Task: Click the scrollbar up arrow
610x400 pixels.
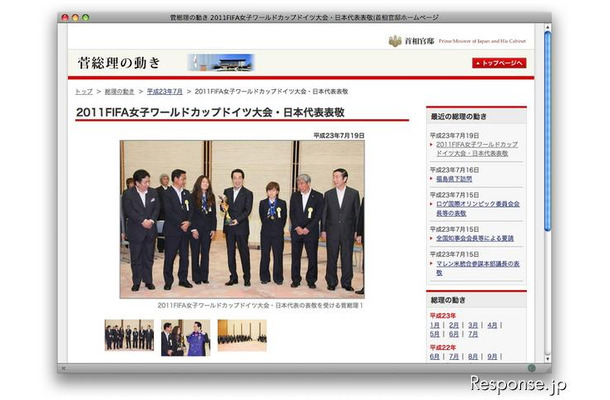Action: pyautogui.click(x=547, y=27)
